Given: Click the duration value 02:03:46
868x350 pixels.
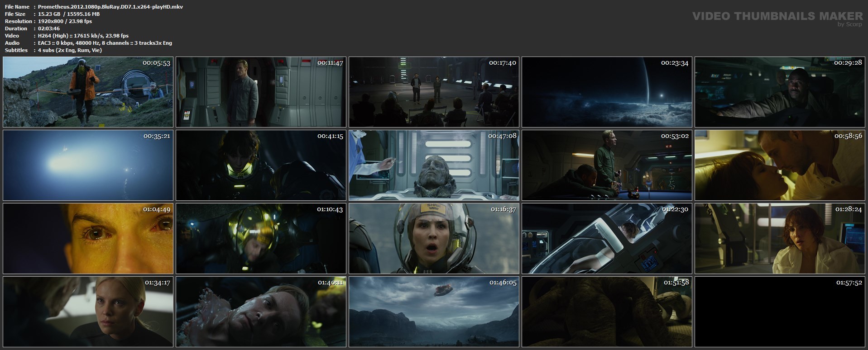Looking at the screenshot, I should (x=49, y=28).
